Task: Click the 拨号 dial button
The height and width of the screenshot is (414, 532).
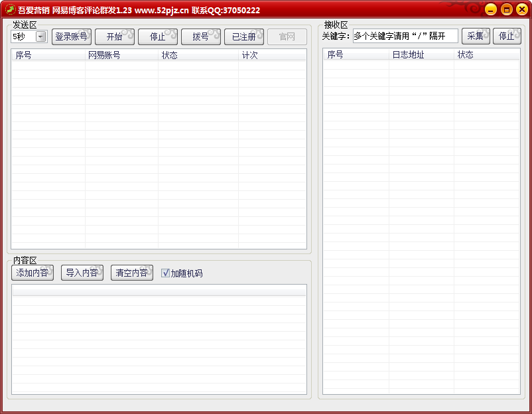Action: click(x=200, y=36)
